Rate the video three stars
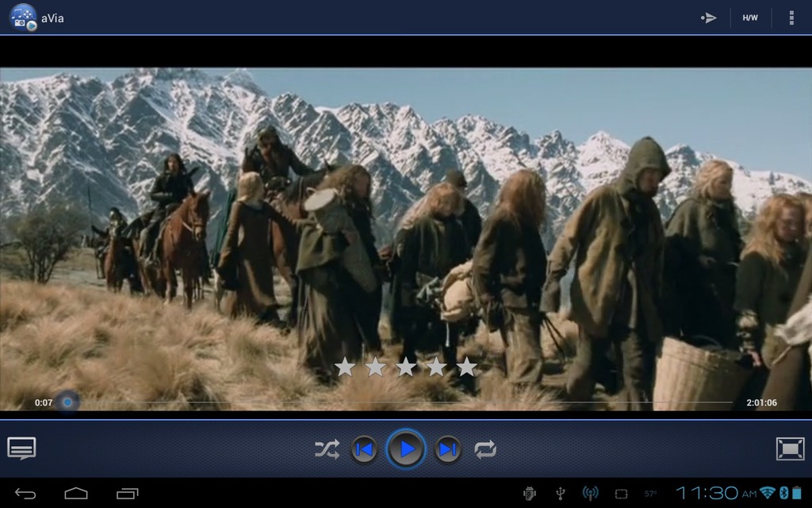The width and height of the screenshot is (812, 508). [x=405, y=367]
